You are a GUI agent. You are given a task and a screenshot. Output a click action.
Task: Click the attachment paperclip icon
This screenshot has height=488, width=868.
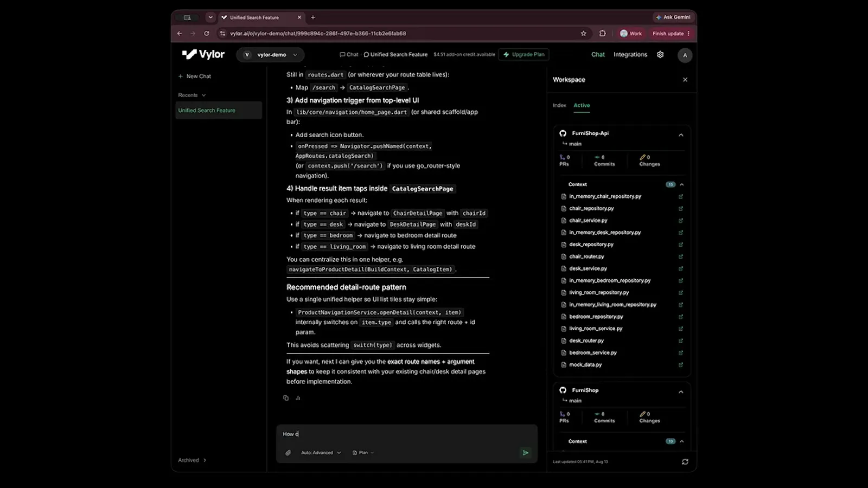click(288, 453)
